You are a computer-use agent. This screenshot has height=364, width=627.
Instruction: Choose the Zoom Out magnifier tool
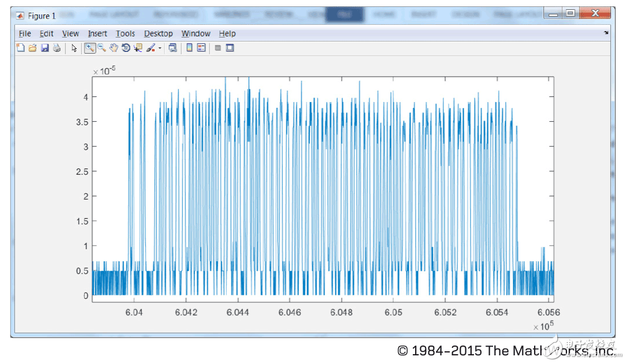[102, 48]
